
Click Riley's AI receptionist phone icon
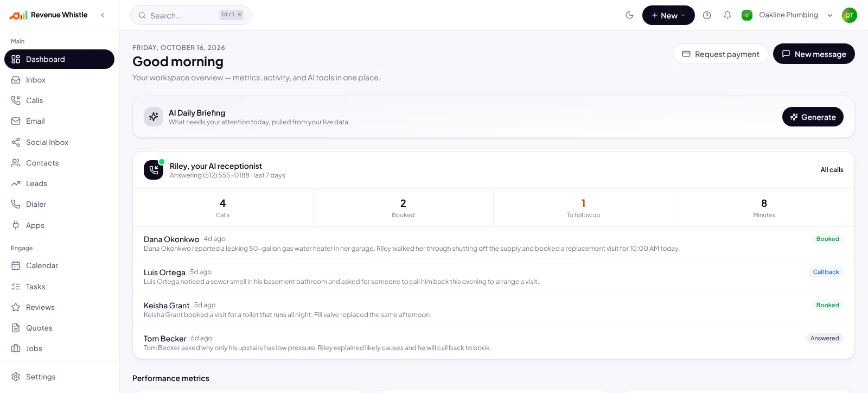tap(154, 170)
